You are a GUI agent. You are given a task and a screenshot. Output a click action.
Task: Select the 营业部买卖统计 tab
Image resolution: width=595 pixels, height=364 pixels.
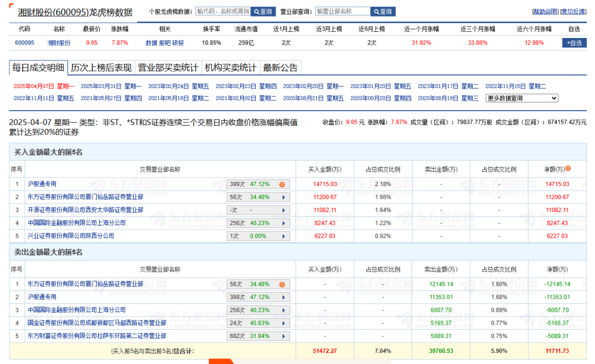(167, 68)
